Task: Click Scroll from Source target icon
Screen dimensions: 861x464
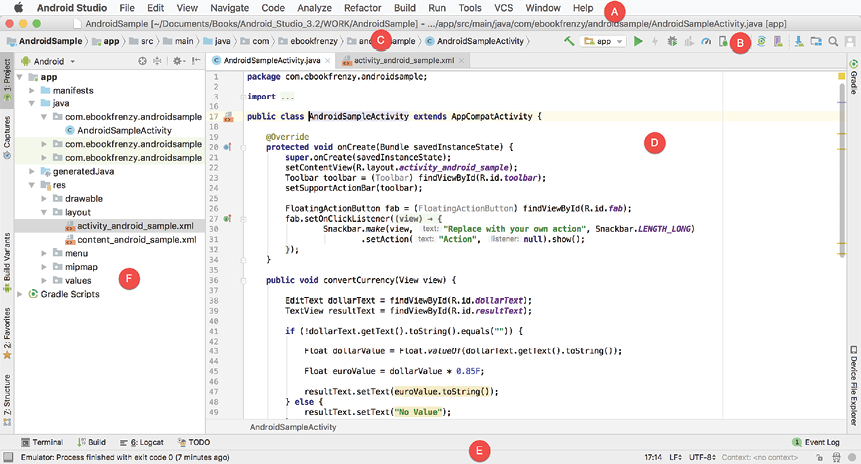Action: click(x=142, y=61)
